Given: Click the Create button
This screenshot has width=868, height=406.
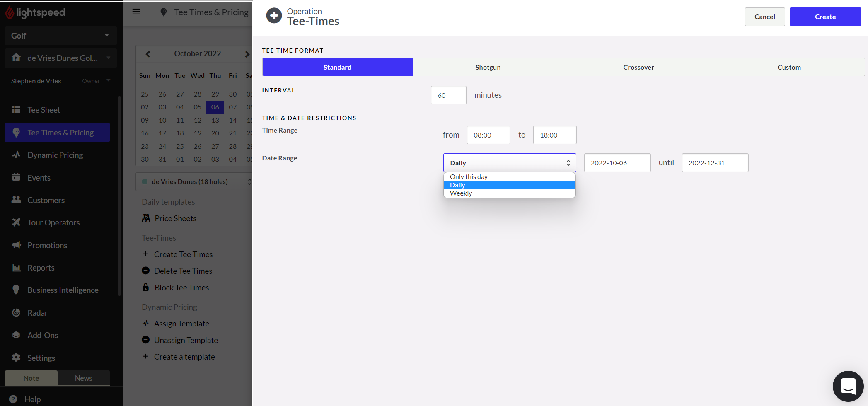Looking at the screenshot, I should click(x=825, y=17).
